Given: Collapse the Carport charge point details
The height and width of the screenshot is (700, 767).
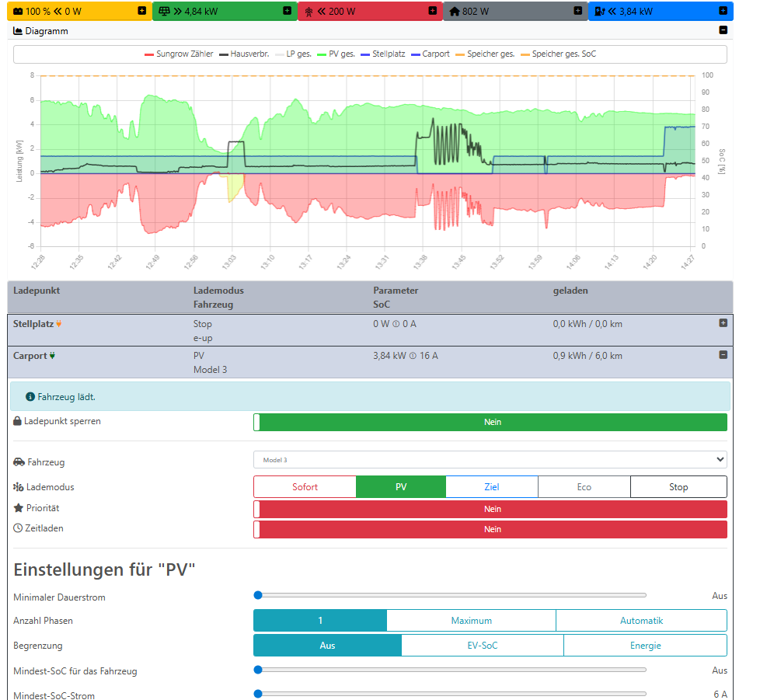Looking at the screenshot, I should coord(722,355).
